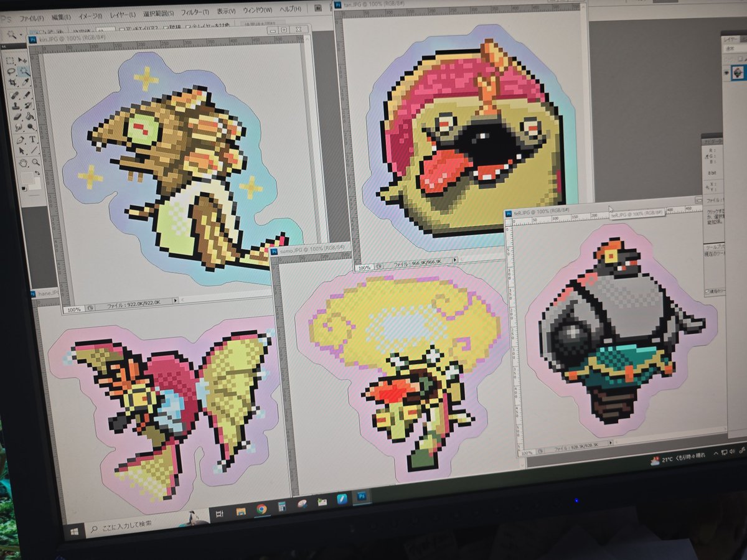Expand status arrow in kin.JPG window

(176, 301)
